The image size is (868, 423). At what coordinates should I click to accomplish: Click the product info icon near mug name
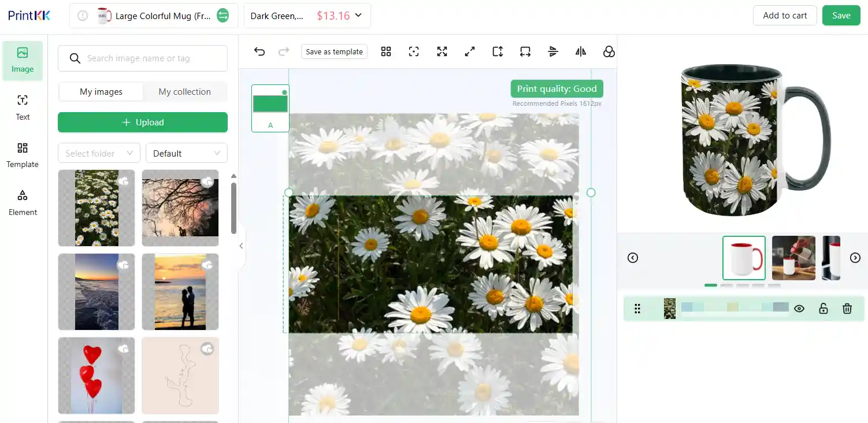83,16
